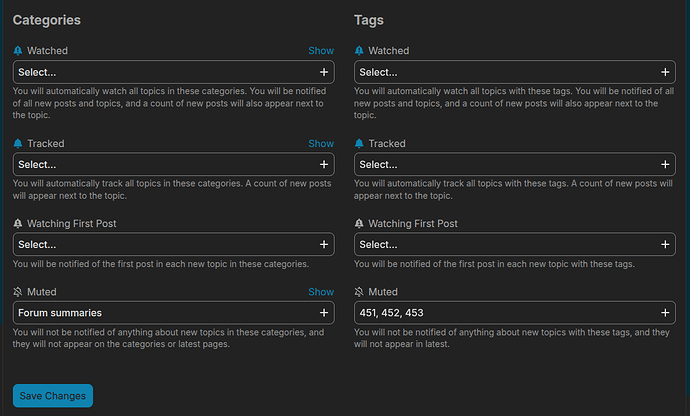
Task: Click description under Categories Tracked selector
Action: (x=172, y=190)
